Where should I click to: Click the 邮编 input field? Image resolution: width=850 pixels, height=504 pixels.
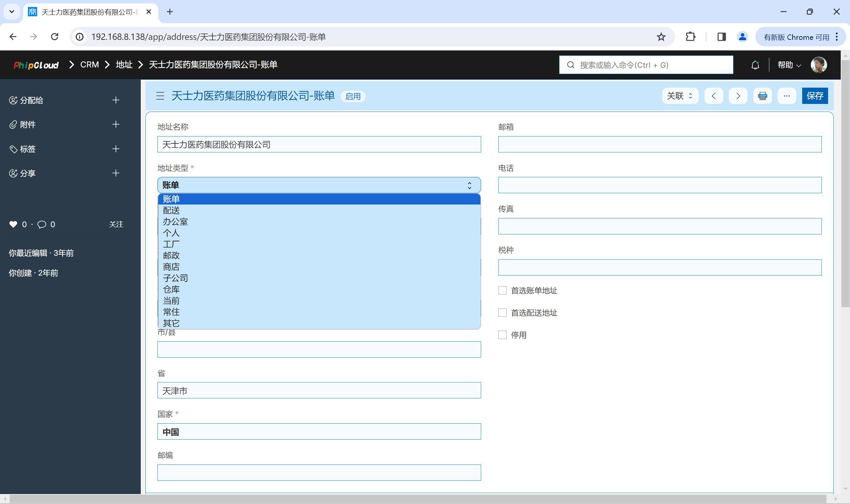pos(319,472)
